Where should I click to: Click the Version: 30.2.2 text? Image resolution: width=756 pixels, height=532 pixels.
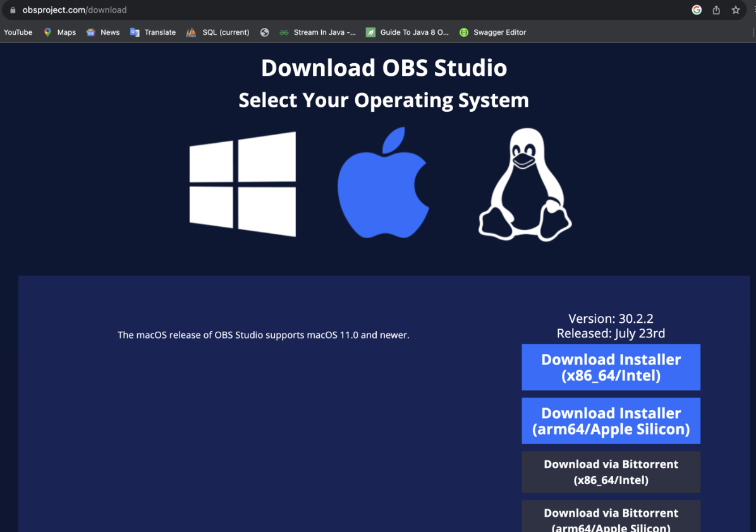(x=611, y=318)
